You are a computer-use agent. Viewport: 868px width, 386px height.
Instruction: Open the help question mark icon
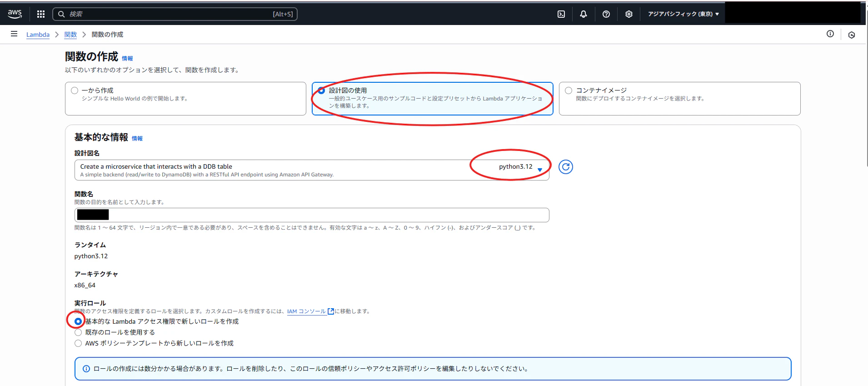[x=606, y=14]
